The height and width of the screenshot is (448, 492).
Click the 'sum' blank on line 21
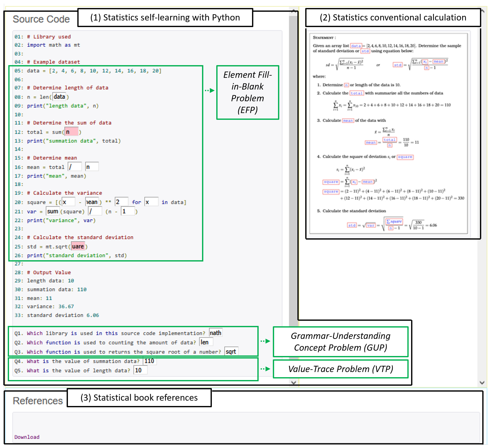tap(52, 211)
